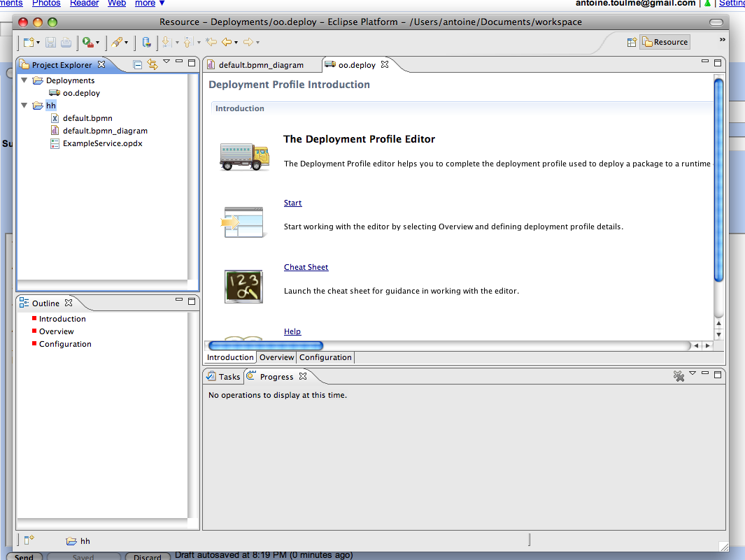Click the cheat sheet chalkboard icon
This screenshot has width=745, height=560.
pyautogui.click(x=243, y=287)
